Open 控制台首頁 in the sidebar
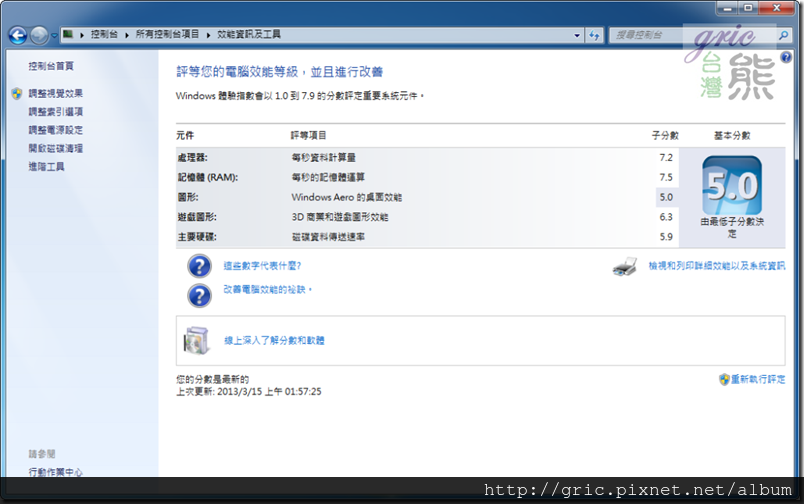Screen dimensions: 804x504 (x=51, y=66)
